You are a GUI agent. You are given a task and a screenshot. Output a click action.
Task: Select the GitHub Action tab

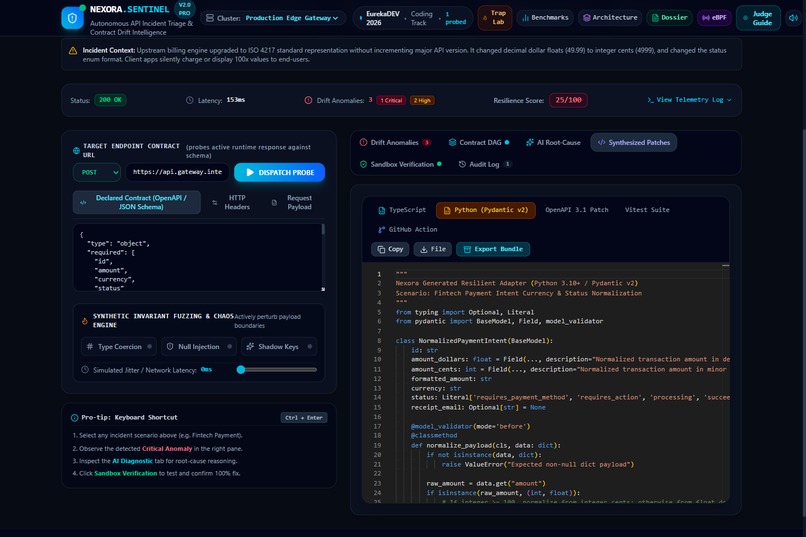tap(408, 230)
